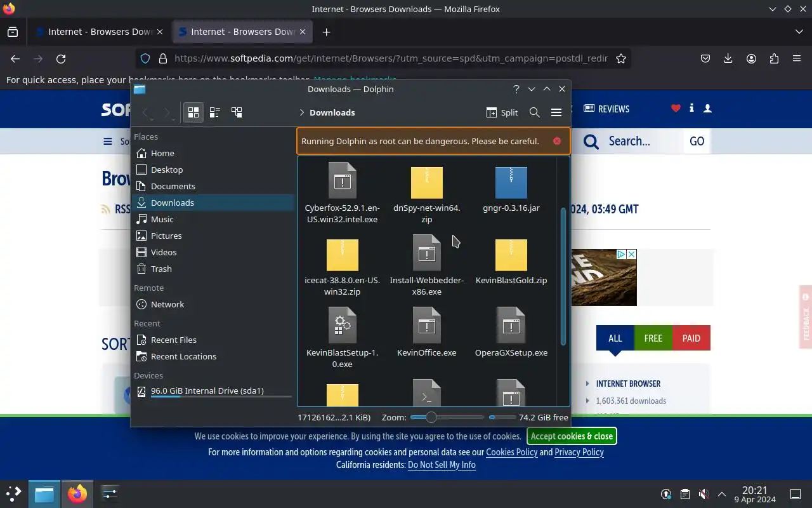
Task: Go back in Dolphin navigation
Action: pyautogui.click(x=147, y=112)
